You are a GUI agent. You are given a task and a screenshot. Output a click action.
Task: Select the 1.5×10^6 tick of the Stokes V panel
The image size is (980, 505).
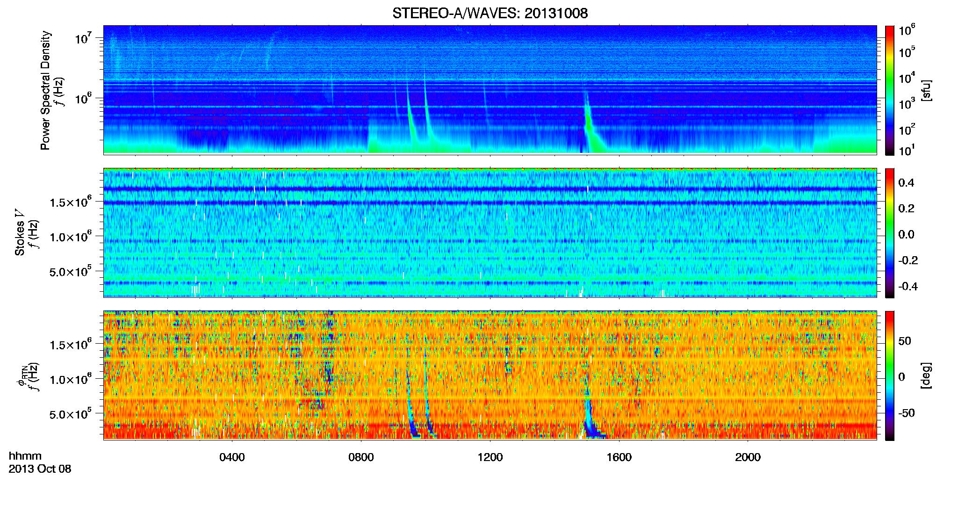[x=71, y=202]
